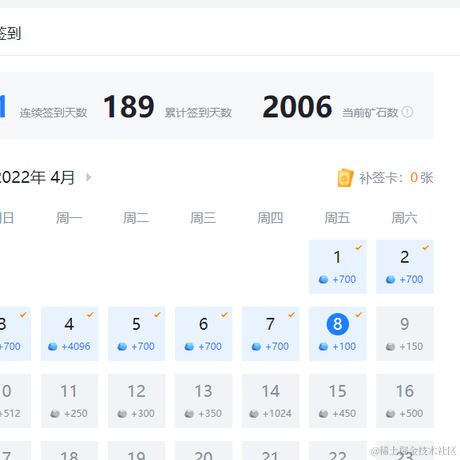
Task: Click the day 12 calendar cell
Action: pos(136,401)
